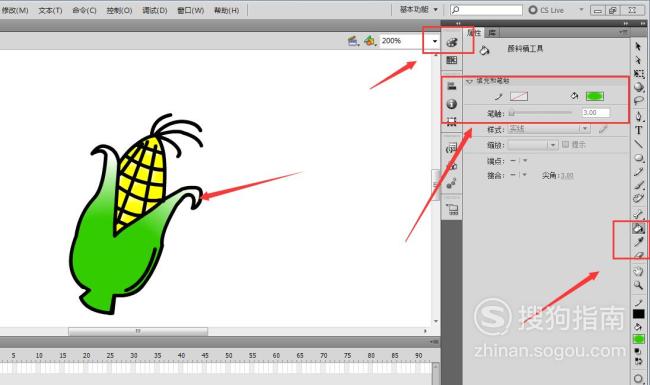650x385 pixels.
Task: Select the Eyedropper tool
Action: (x=639, y=242)
